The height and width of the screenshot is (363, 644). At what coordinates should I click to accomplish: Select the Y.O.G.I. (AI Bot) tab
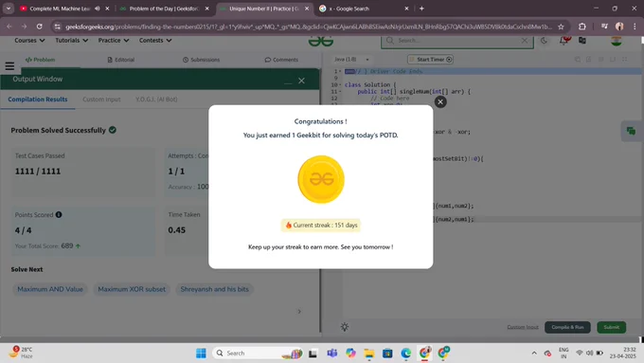[156, 100]
